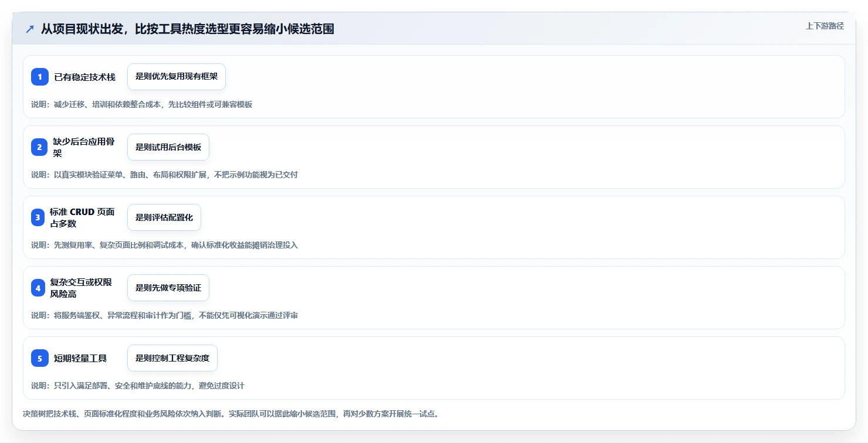868x443 pixels.
Task: Click the 已有稳定技术栈 condition text
Action: pyautogui.click(x=85, y=77)
